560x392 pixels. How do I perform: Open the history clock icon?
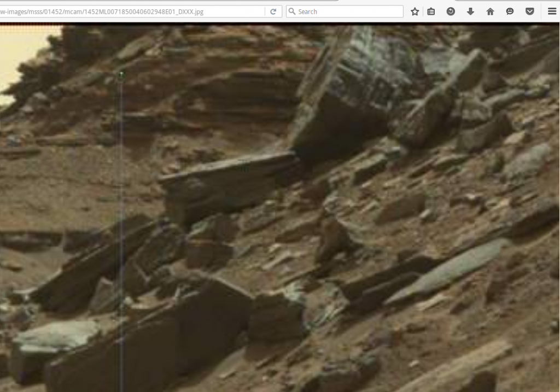[451, 11]
